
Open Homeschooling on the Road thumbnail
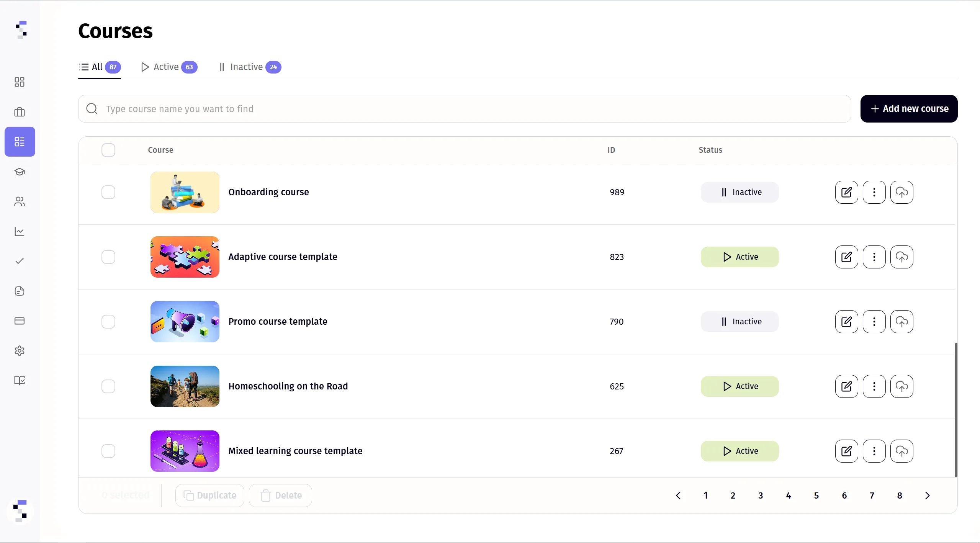pyautogui.click(x=185, y=386)
